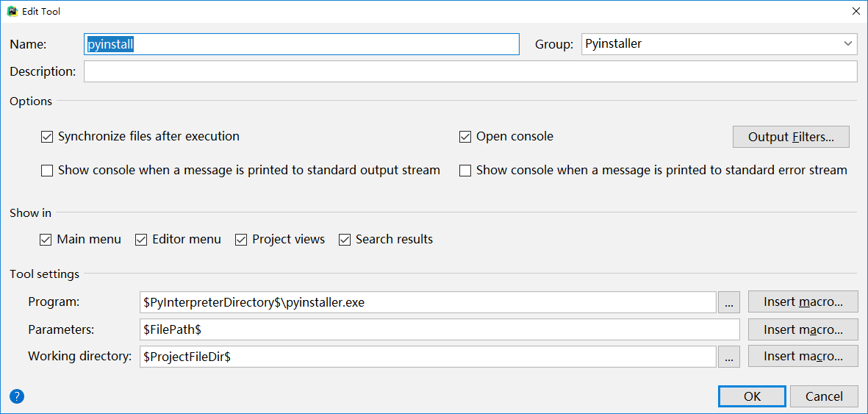Viewport: 868px width, 414px height.
Task: Browse for Program path with ellipsis button
Action: [x=729, y=302]
